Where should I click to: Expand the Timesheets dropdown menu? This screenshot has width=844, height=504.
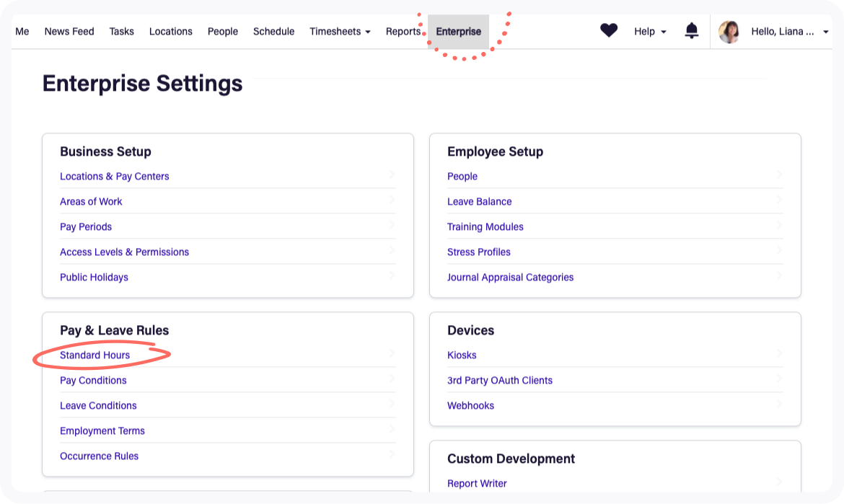(x=340, y=31)
